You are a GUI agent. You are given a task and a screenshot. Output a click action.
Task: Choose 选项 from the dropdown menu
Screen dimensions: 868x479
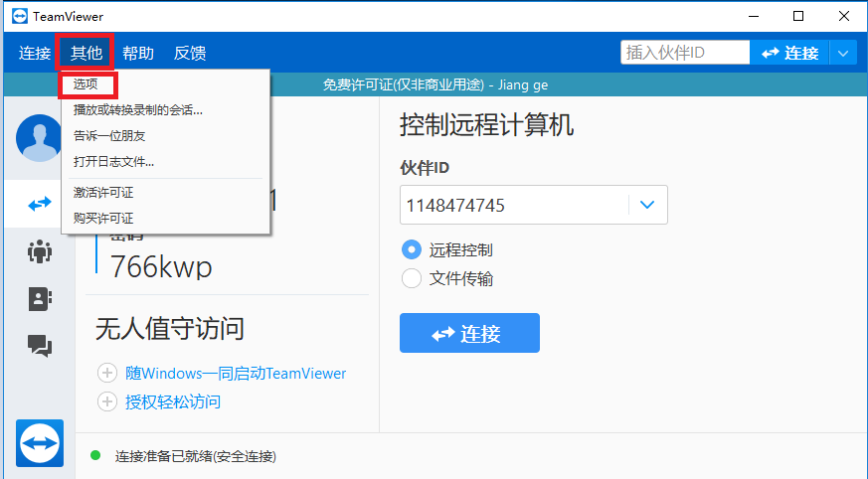tap(86, 84)
